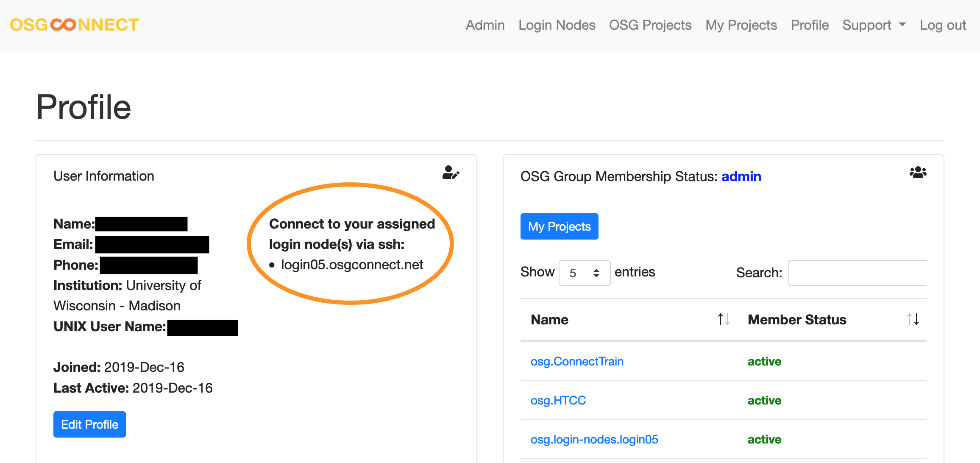980x463 pixels.
Task: Open the osg.HTCC project link
Action: pyautogui.click(x=558, y=400)
